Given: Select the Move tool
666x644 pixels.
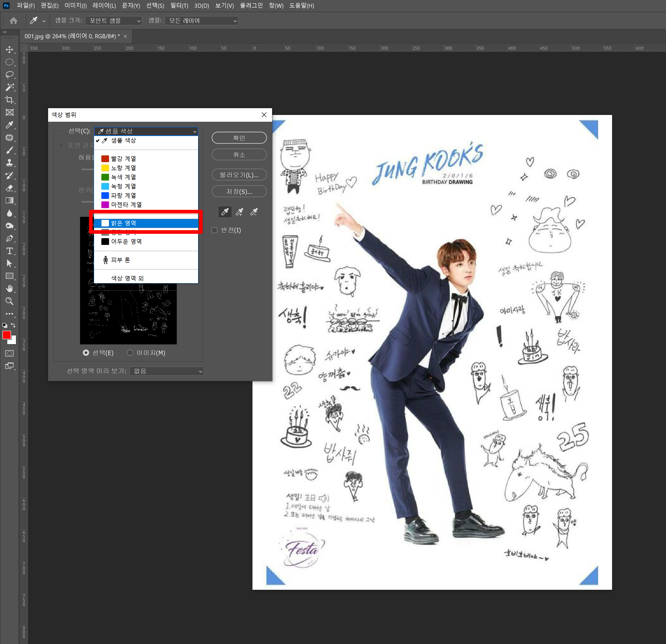Looking at the screenshot, I should point(9,50).
